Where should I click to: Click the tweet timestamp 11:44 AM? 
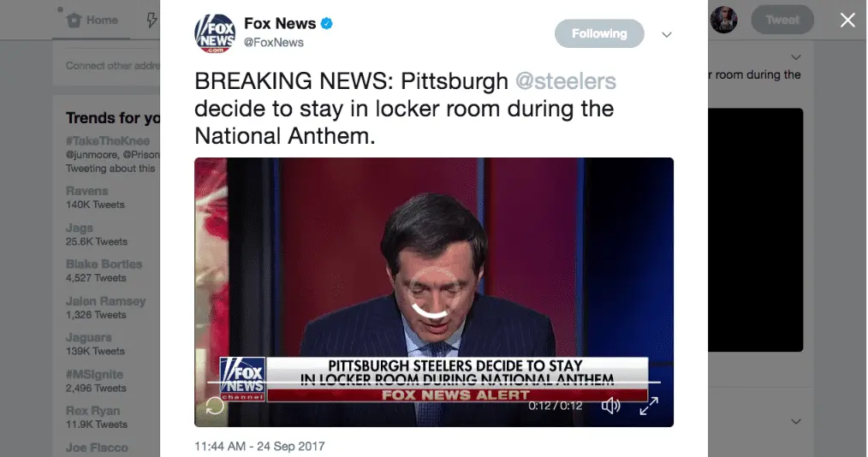click(259, 446)
